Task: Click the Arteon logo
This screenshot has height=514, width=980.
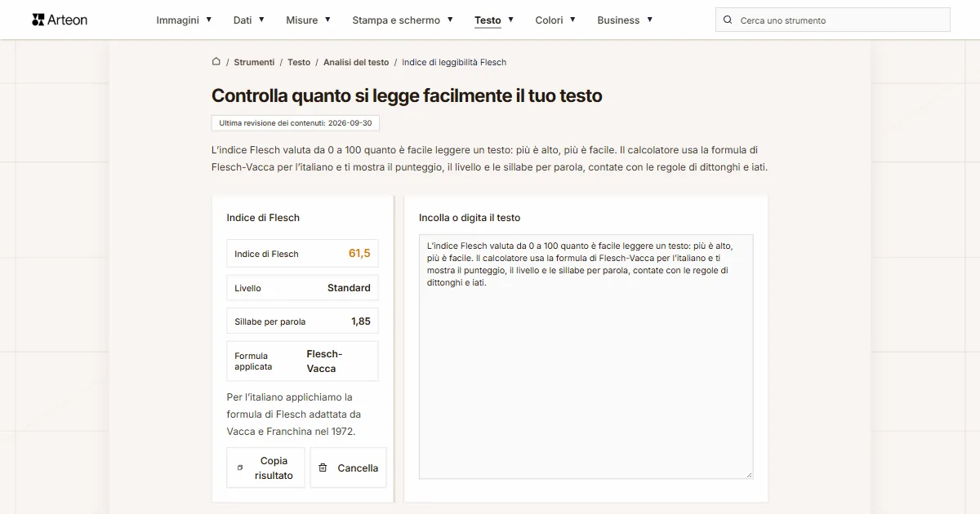Action: pos(60,20)
